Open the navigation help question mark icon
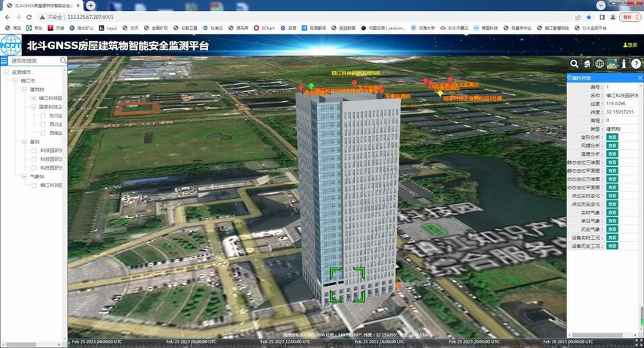 pyautogui.click(x=636, y=64)
